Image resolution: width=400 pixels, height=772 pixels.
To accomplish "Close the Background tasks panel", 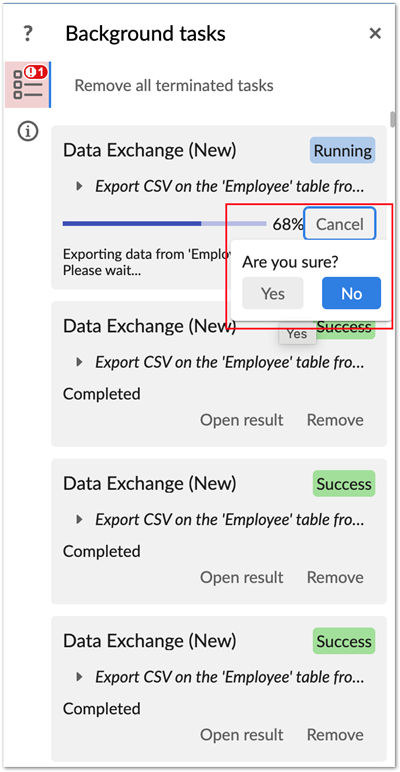I will point(375,33).
